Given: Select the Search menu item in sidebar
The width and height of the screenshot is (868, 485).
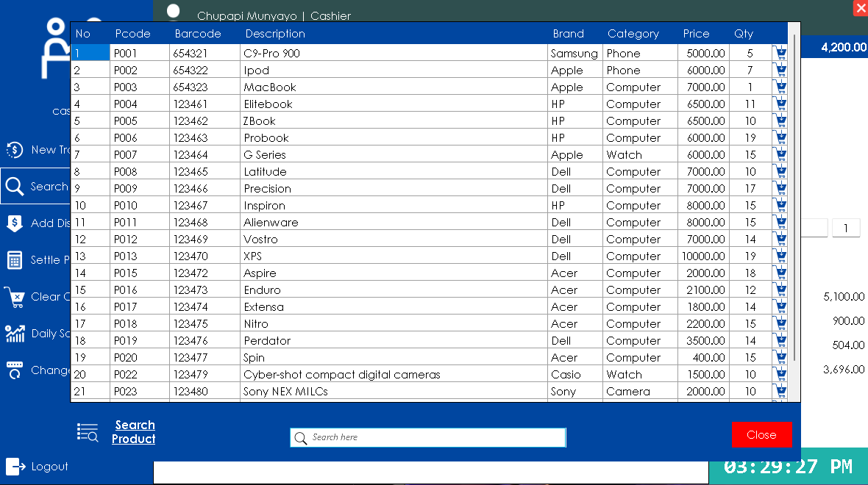Looking at the screenshot, I should [35, 187].
